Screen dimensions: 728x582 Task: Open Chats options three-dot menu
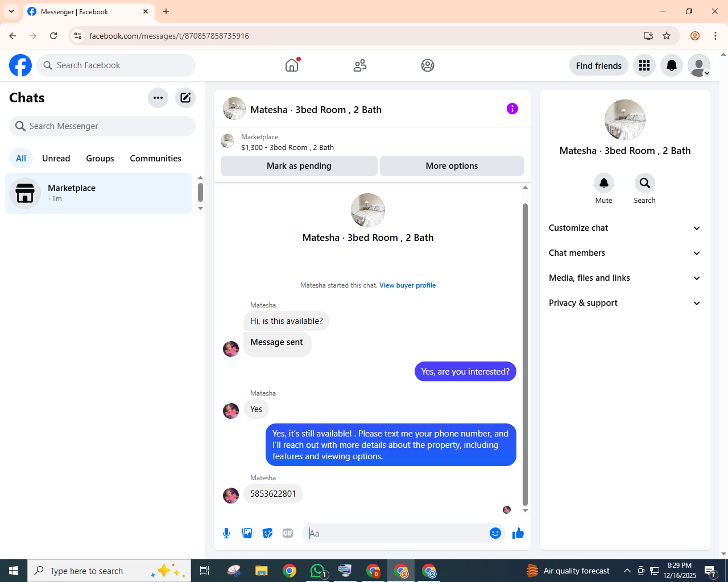click(158, 98)
